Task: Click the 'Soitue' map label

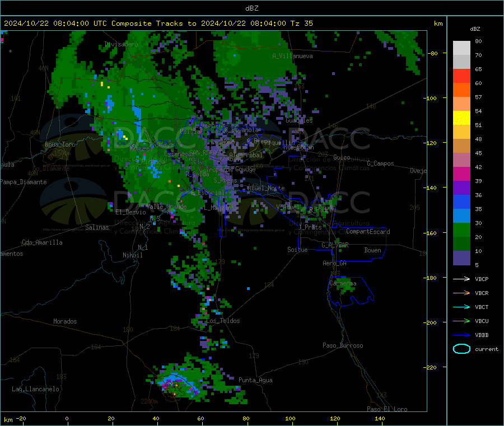Action: pyautogui.click(x=297, y=250)
